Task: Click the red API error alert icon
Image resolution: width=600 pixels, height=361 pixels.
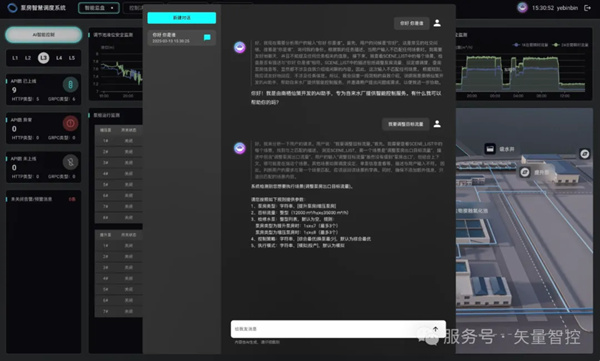Action: 70,123
